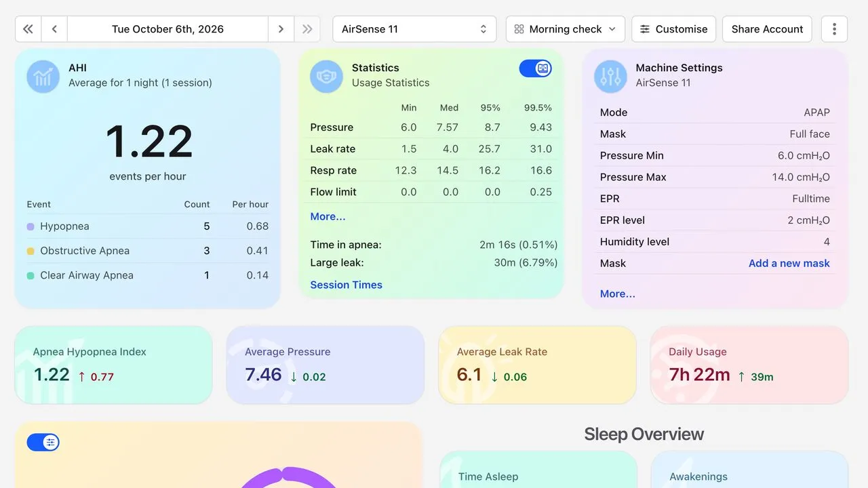Viewport: 868px width, 488px height.
Task: Open the Average Pressure card
Action: point(325,365)
